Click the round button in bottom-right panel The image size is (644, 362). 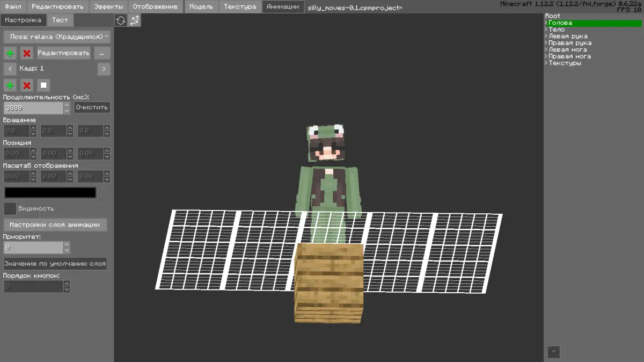(554, 352)
